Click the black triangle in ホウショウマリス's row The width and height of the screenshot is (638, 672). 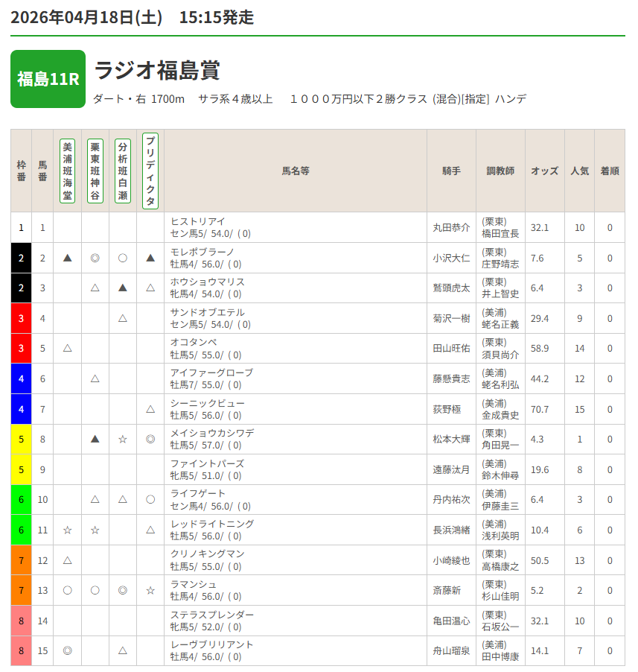click(123, 288)
